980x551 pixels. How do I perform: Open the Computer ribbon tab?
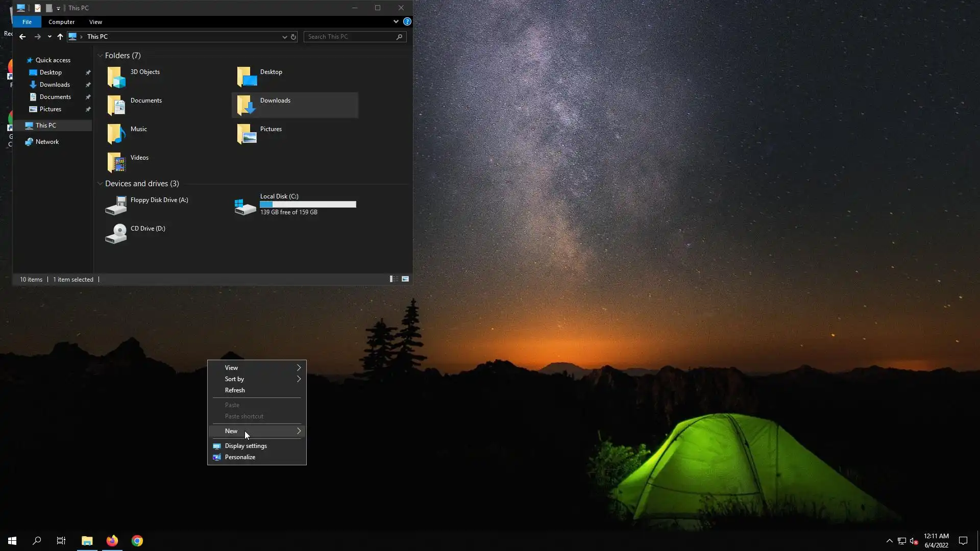click(x=61, y=22)
